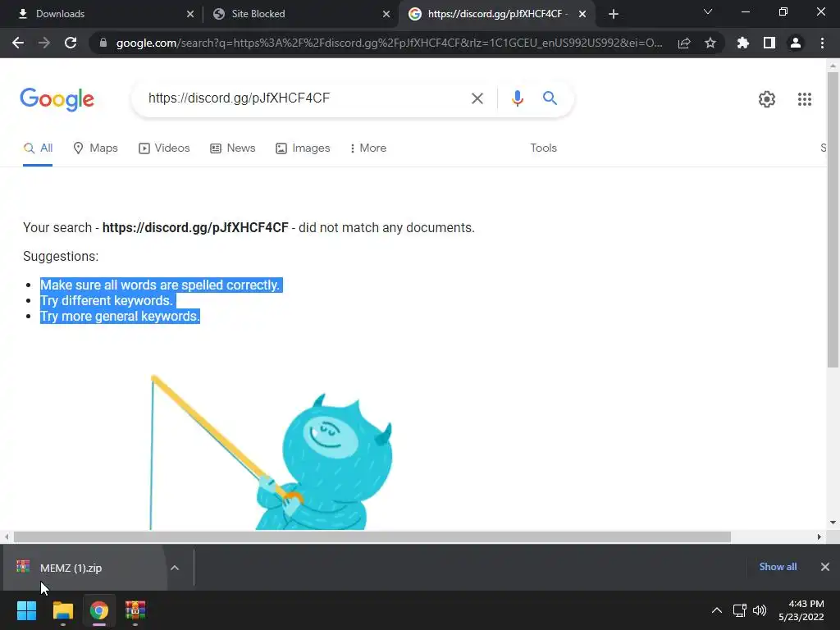Open the tab search dropdown arrow
This screenshot has width=840, height=630.
[708, 11]
